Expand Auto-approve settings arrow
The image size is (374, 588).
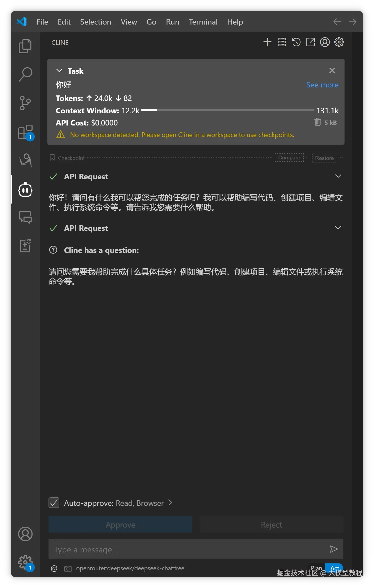point(170,503)
